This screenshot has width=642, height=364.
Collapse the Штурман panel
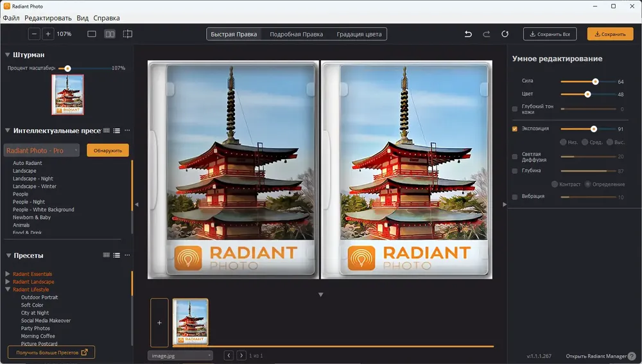tap(8, 55)
